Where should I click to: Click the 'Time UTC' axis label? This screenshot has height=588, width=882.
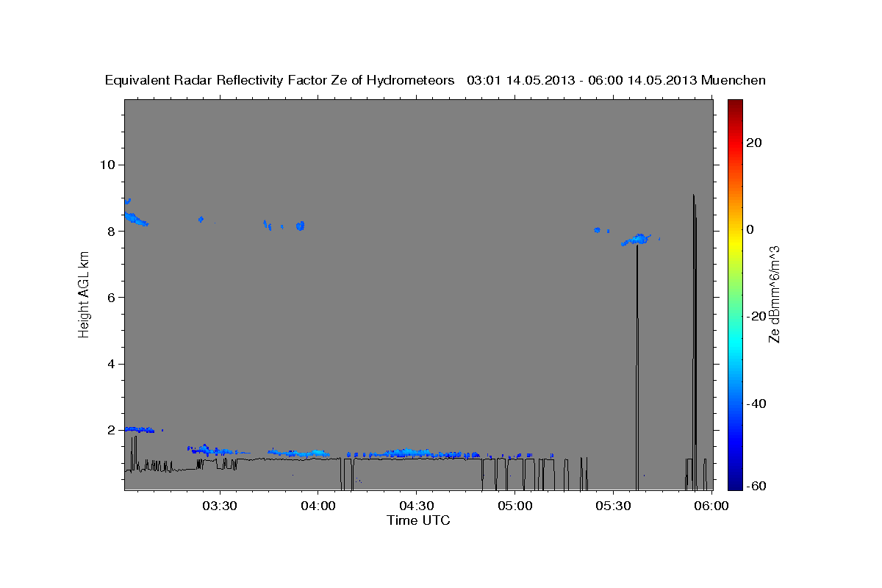point(418,520)
